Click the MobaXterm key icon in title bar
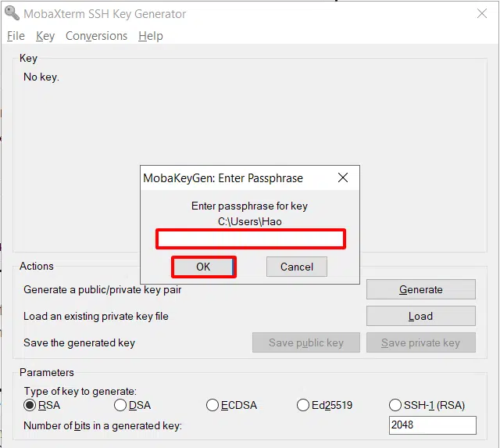Viewport: 500px width, 448px height. tap(12, 13)
